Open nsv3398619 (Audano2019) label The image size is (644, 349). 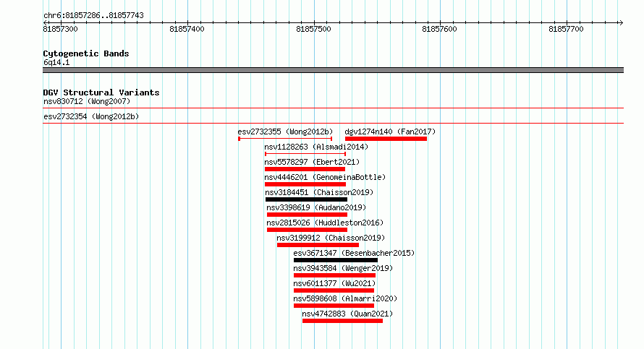coord(316,207)
